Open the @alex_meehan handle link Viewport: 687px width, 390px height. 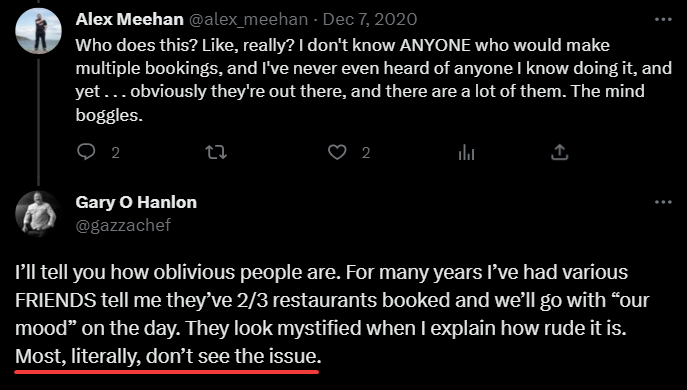pyautogui.click(x=248, y=20)
